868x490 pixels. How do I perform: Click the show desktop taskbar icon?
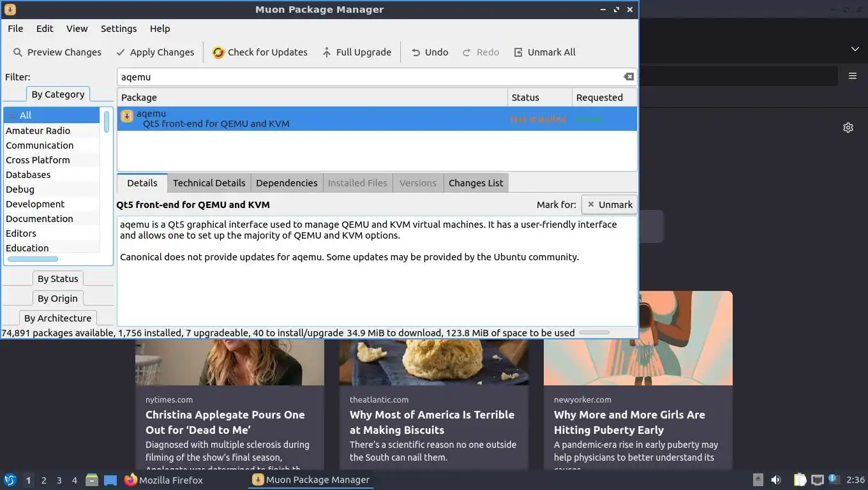(110, 480)
